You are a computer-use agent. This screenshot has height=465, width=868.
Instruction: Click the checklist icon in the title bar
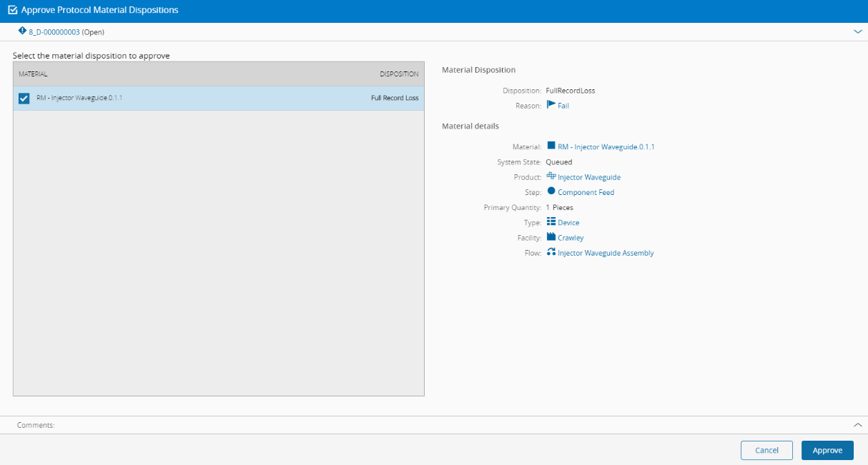point(12,11)
